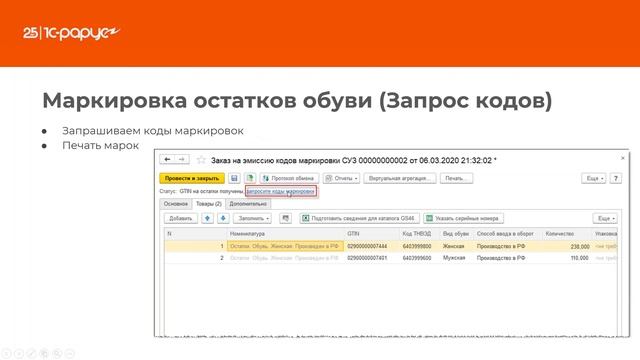Screen dimensions: 640x360
Task: Click the GTIN column header
Action: coord(371,234)
